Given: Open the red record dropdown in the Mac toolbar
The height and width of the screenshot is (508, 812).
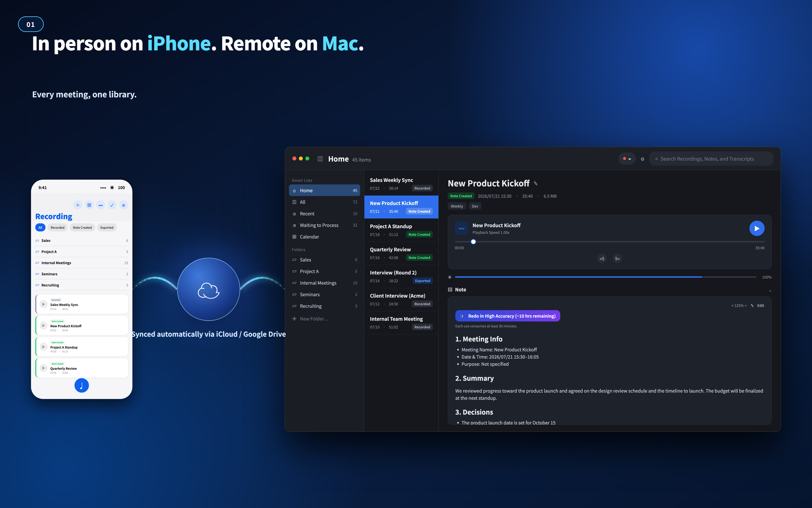Looking at the screenshot, I should 627,159.
